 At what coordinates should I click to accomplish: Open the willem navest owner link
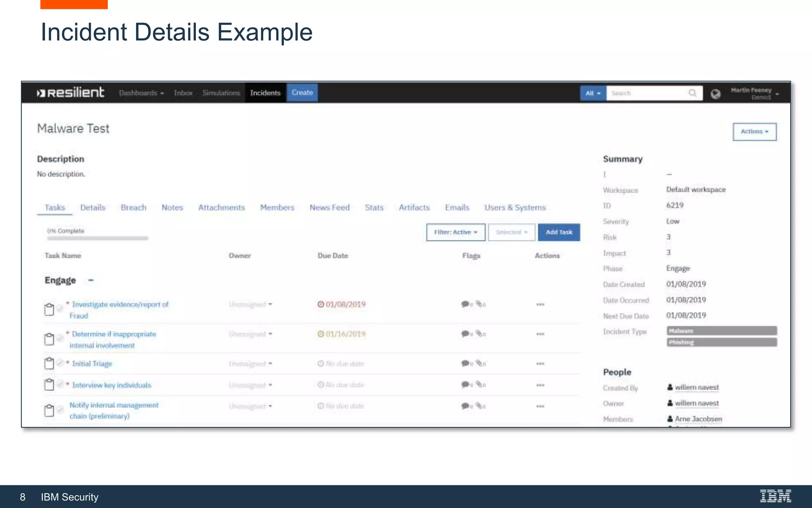tap(697, 403)
